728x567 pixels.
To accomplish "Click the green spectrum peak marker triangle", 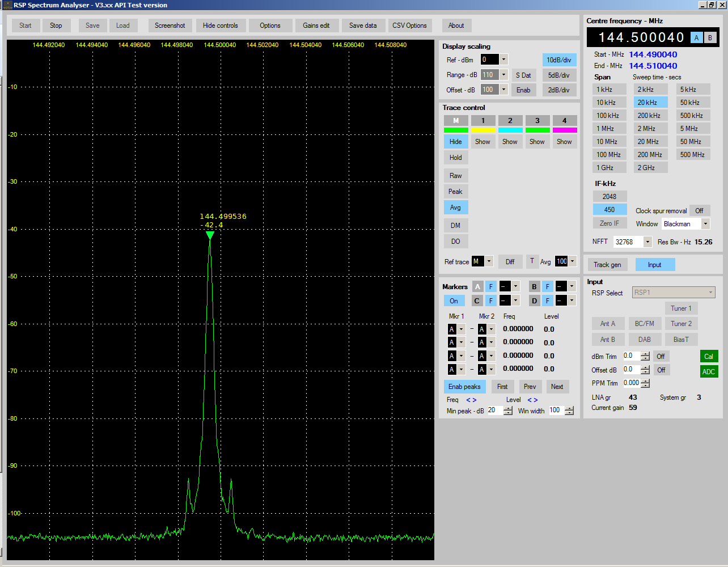I will [210, 235].
